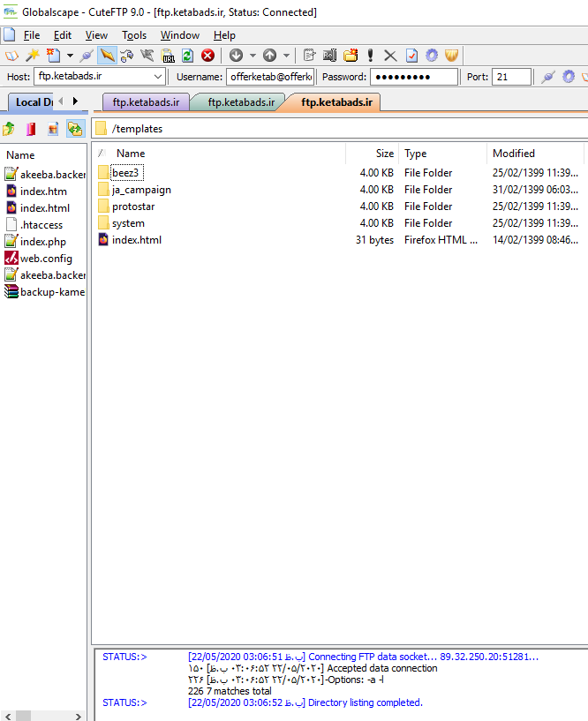Click the Quick Connect plug toolbar icon
Image resolution: width=588 pixels, height=721 pixels.
click(87, 56)
